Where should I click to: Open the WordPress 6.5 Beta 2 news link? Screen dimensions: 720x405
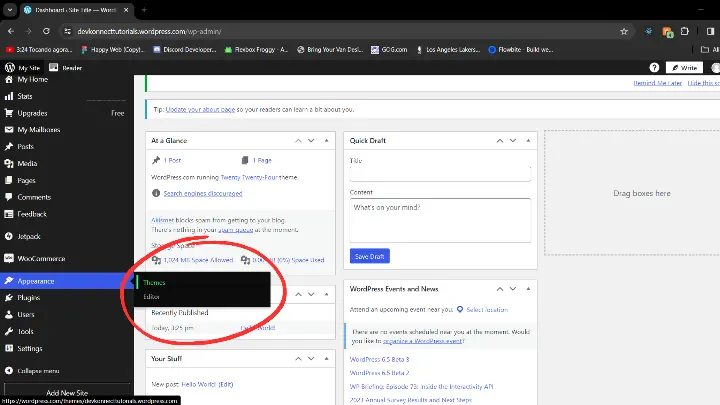(x=379, y=373)
